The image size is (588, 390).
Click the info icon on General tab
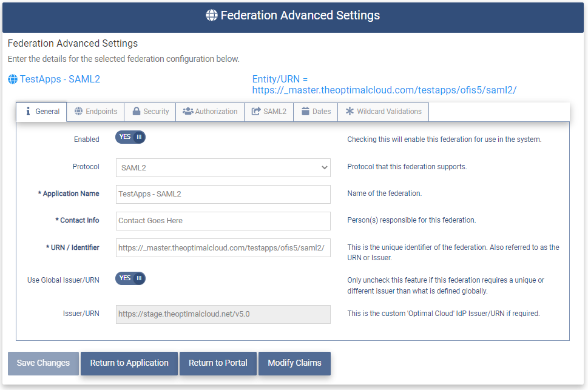(28, 112)
